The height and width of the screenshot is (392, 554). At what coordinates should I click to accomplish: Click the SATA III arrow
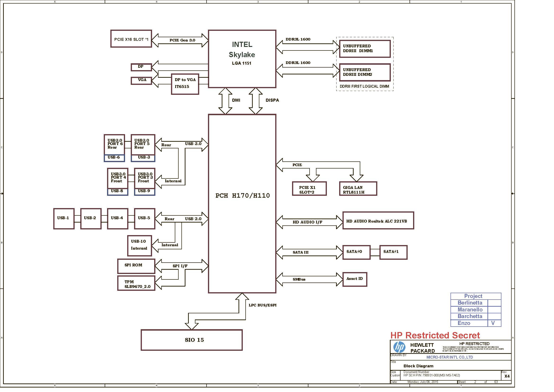point(309,252)
